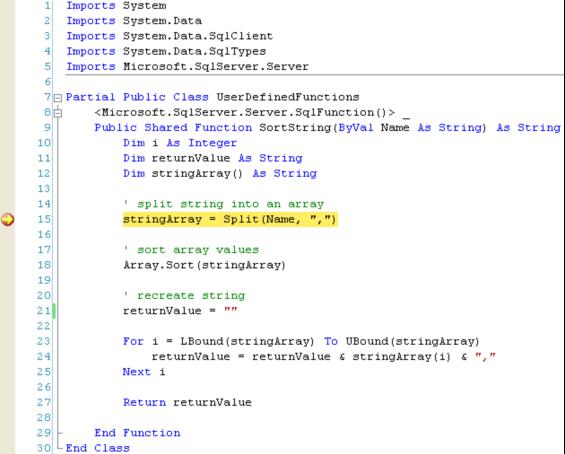The height and width of the screenshot is (454, 565).
Task: Click the 'recreate string' comment
Action: [184, 295]
